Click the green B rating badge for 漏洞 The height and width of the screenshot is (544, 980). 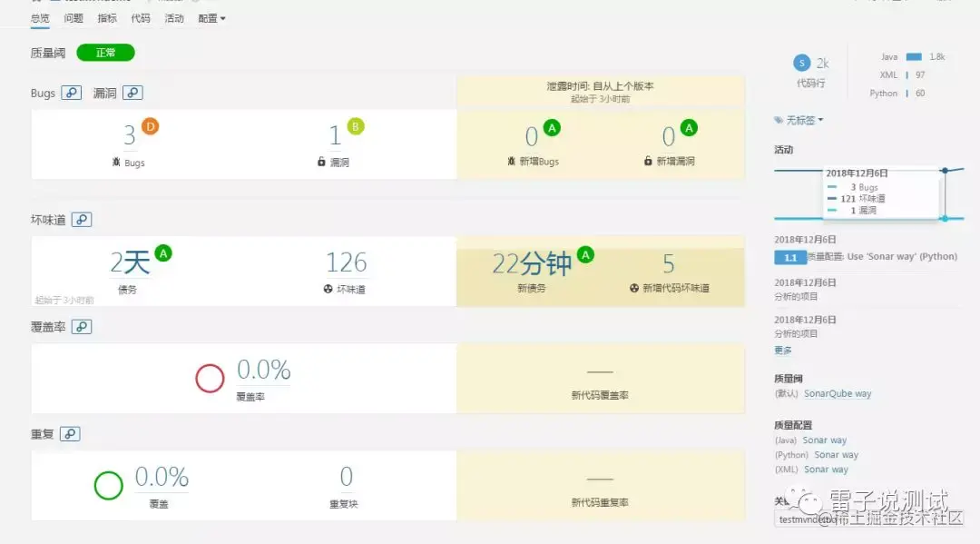click(356, 126)
